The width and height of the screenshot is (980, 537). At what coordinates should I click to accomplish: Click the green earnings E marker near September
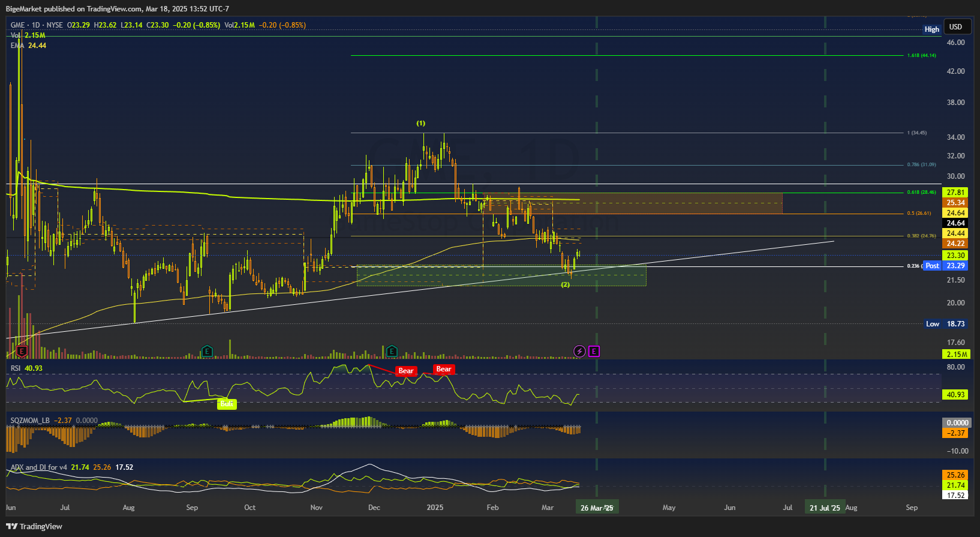[207, 352]
